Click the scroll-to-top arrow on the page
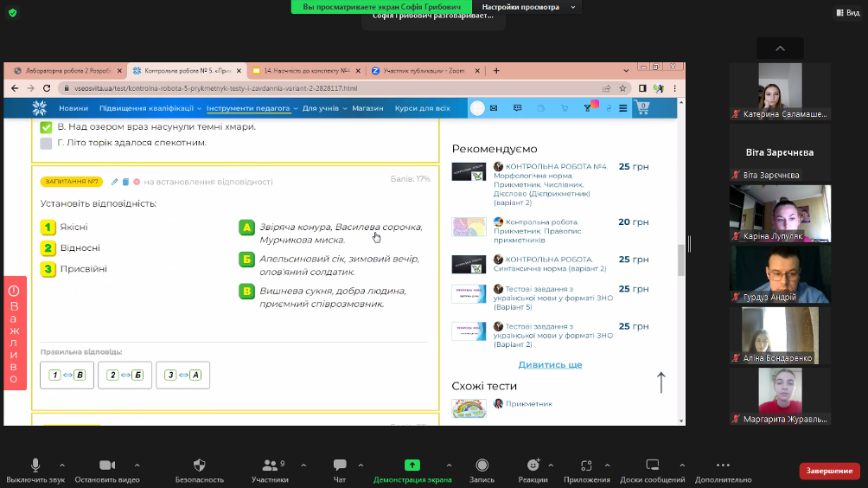The image size is (868, 488). 661,382
